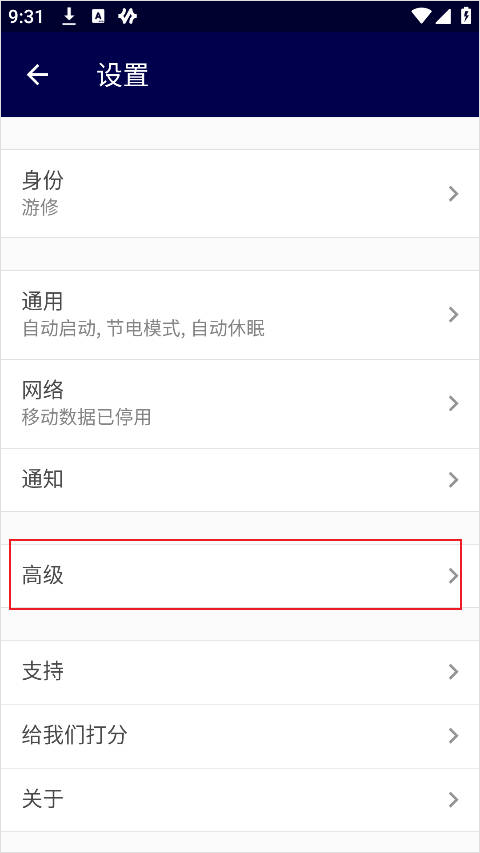480x853 pixels.
Task: Open the 关于 about page
Action: pos(240,800)
